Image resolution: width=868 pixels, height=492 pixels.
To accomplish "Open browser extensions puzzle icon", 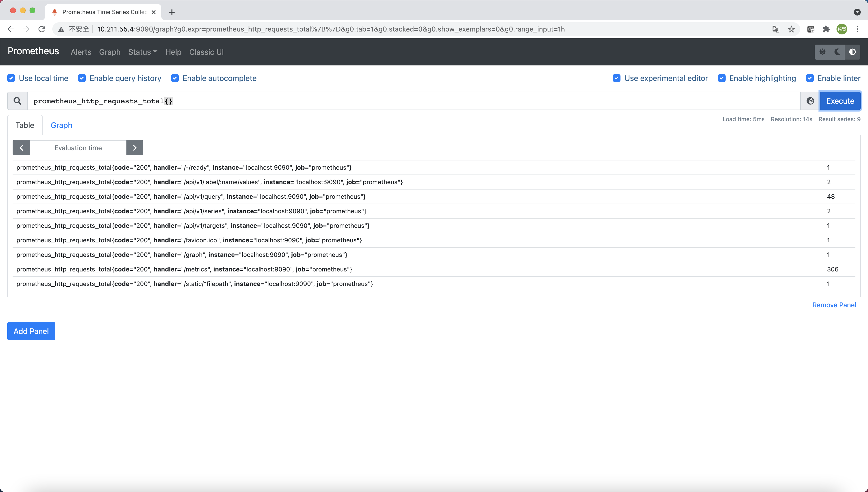I will click(826, 29).
